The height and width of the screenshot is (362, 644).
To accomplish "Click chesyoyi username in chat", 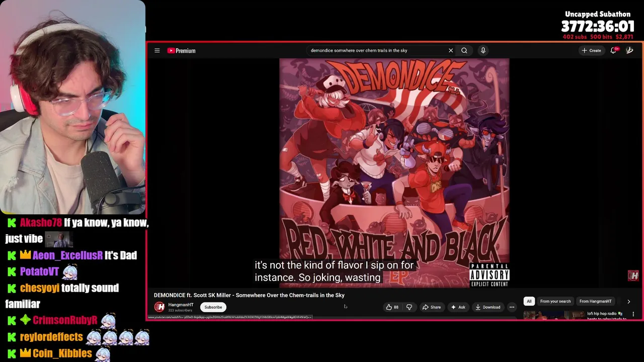I will click(x=39, y=288).
